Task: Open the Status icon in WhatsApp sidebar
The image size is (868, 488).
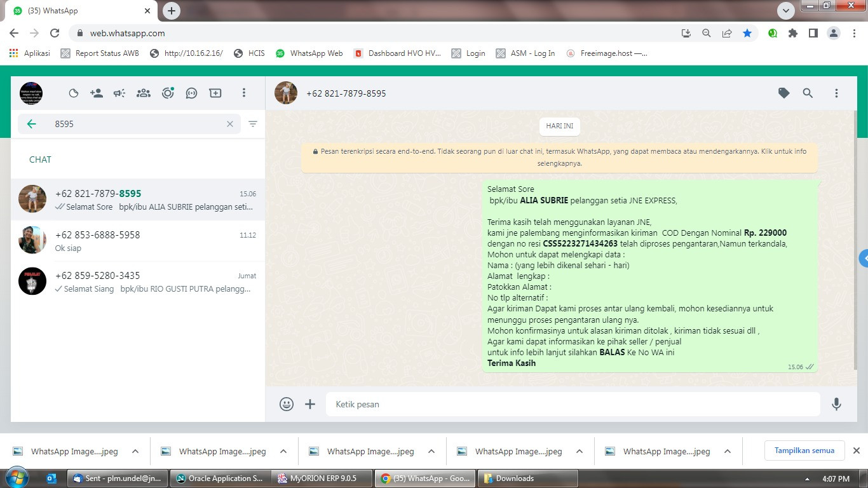Action: pyautogui.click(x=74, y=93)
